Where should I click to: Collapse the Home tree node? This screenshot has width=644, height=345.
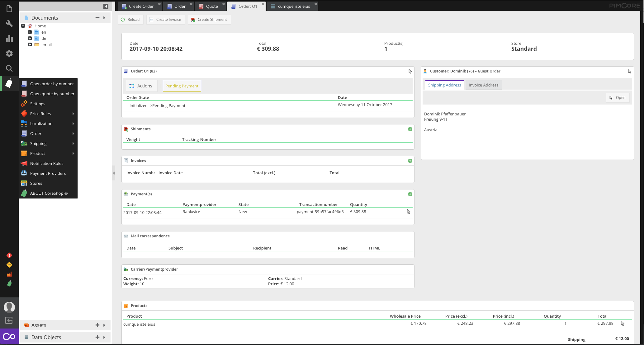[23, 26]
